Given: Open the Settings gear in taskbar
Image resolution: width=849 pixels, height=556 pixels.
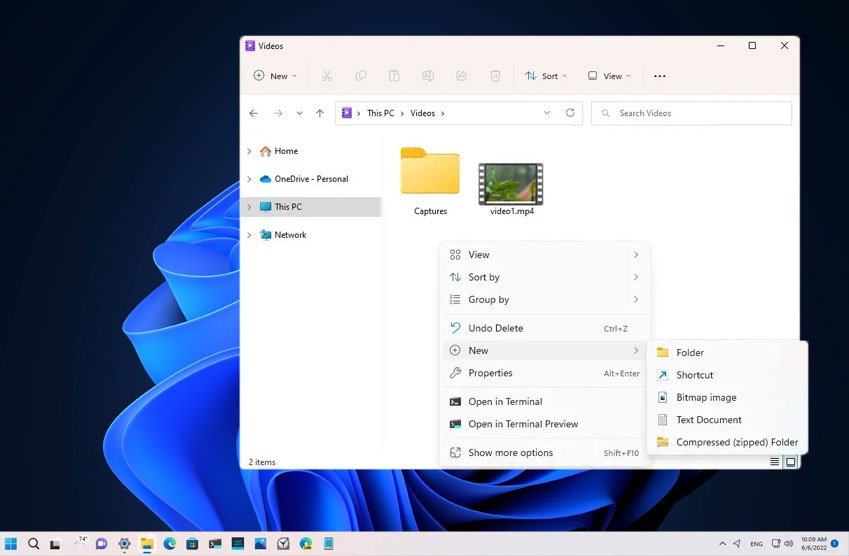Looking at the screenshot, I should click(124, 544).
